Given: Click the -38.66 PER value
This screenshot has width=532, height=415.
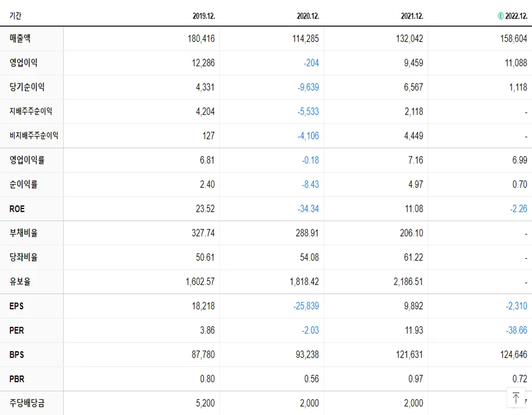Looking at the screenshot, I should point(516,330).
